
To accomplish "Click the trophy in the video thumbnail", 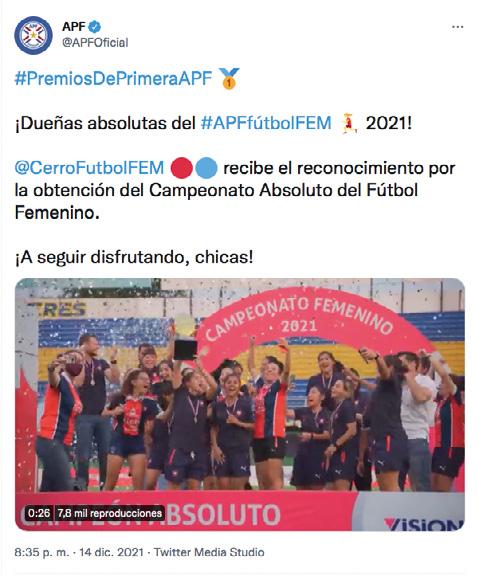I will [185, 337].
